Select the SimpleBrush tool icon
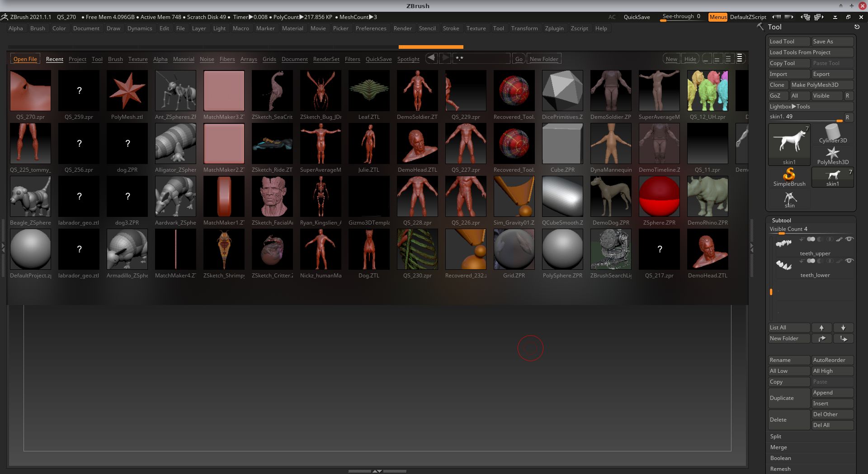Image resolution: width=868 pixels, height=474 pixels. click(x=789, y=177)
